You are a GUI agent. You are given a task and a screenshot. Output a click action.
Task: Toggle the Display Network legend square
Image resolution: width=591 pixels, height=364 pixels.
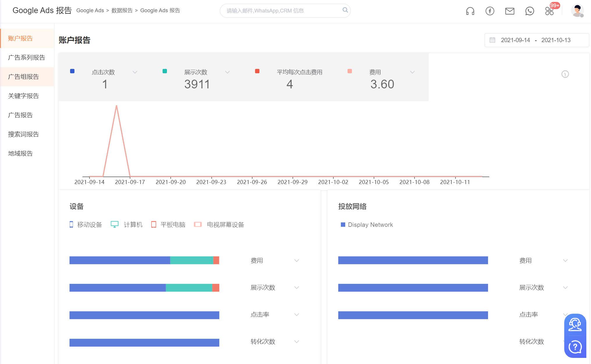click(343, 225)
